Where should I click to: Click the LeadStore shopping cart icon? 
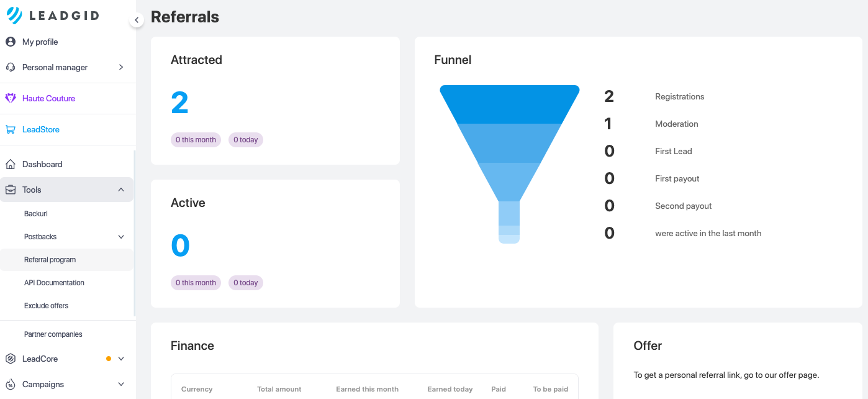pyautogui.click(x=10, y=129)
